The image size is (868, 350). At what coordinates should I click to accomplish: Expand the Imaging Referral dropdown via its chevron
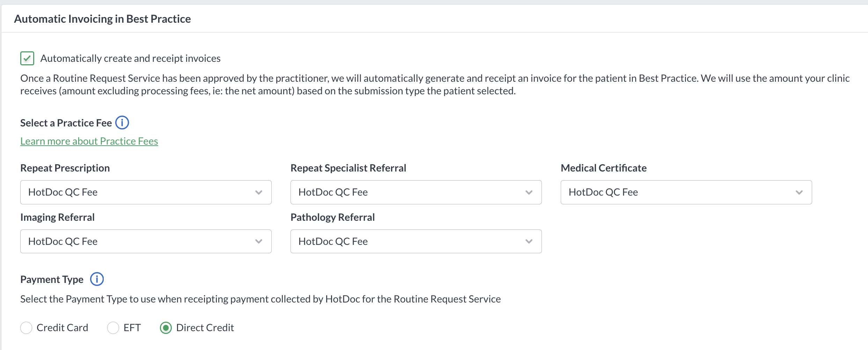(x=258, y=241)
